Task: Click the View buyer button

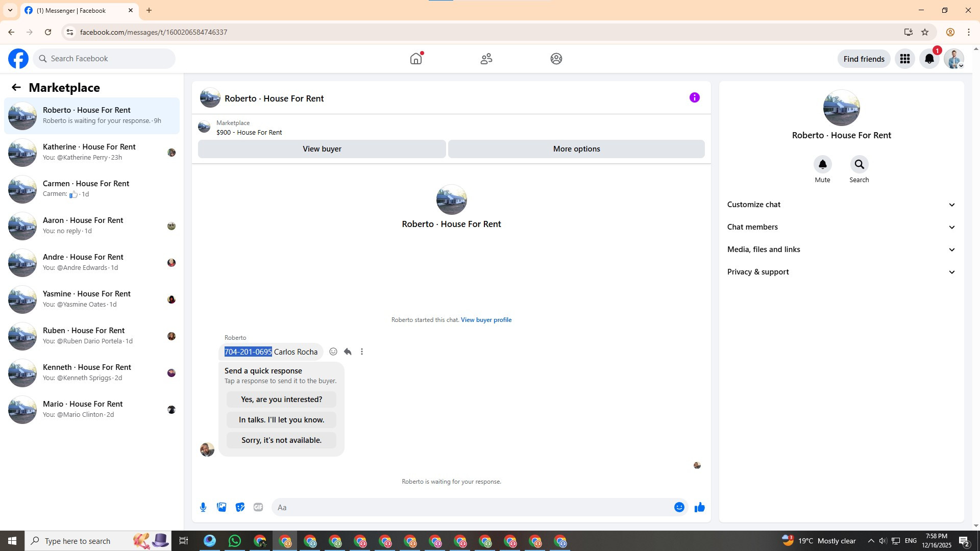Action: [322, 149]
